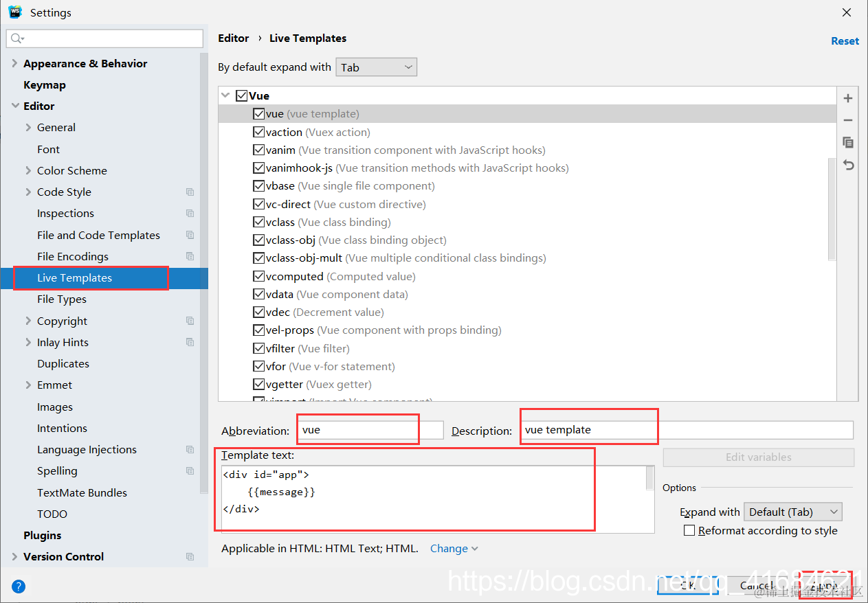Select Keymap in settings tree
Screen dimensions: 868x603
tap(45, 84)
